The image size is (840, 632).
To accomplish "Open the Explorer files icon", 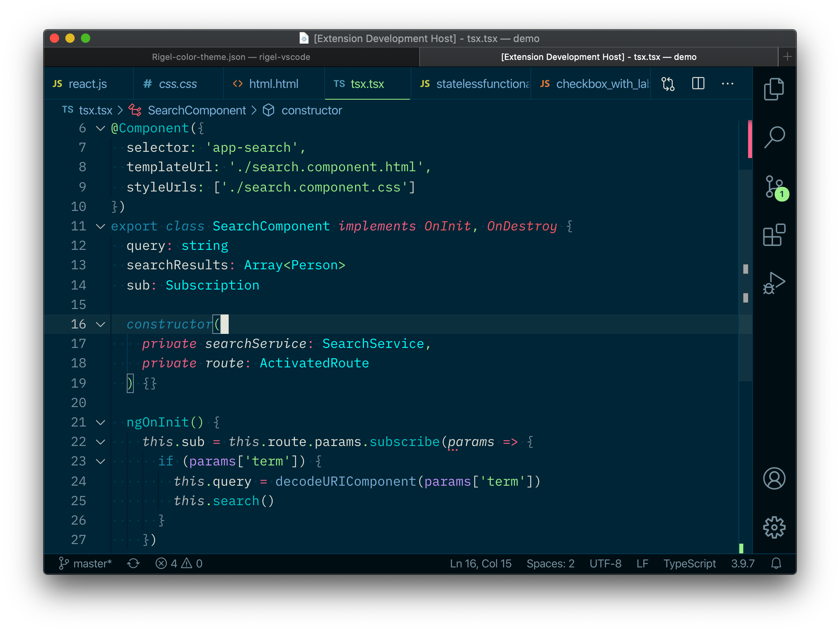I will tap(774, 89).
